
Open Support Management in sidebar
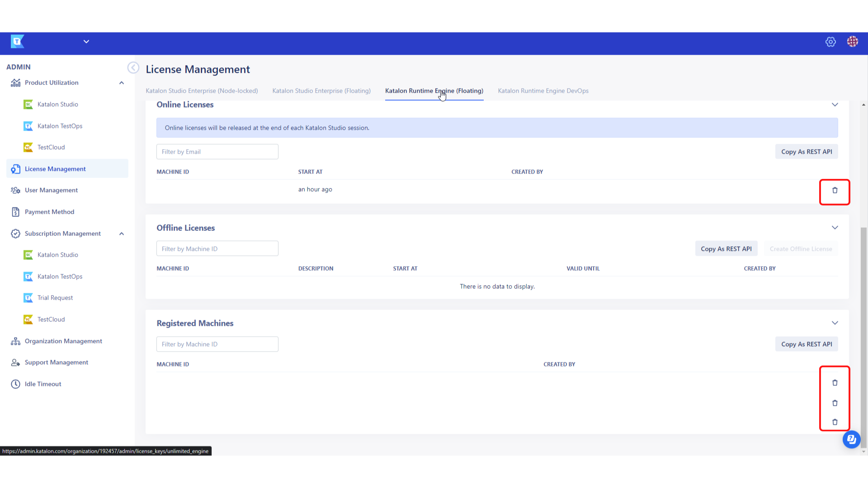pyautogui.click(x=57, y=362)
